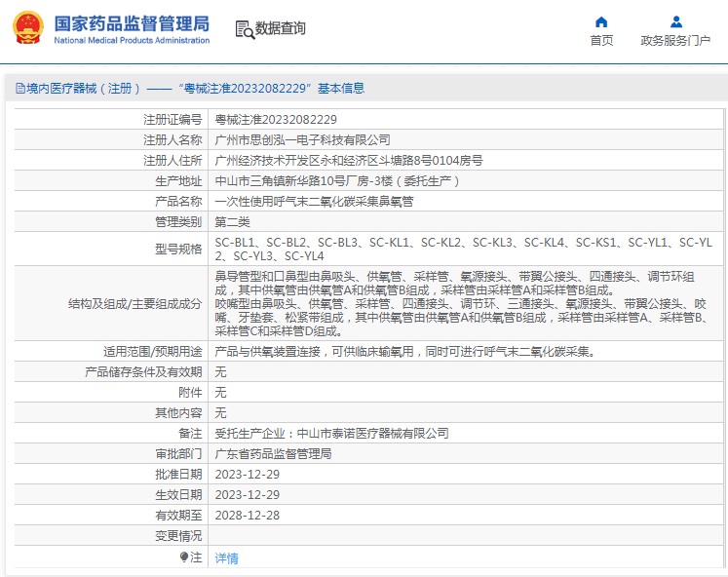Click heading 境内医疗器械（注册）基本信息
This screenshot has height=577, width=728.
point(190,88)
